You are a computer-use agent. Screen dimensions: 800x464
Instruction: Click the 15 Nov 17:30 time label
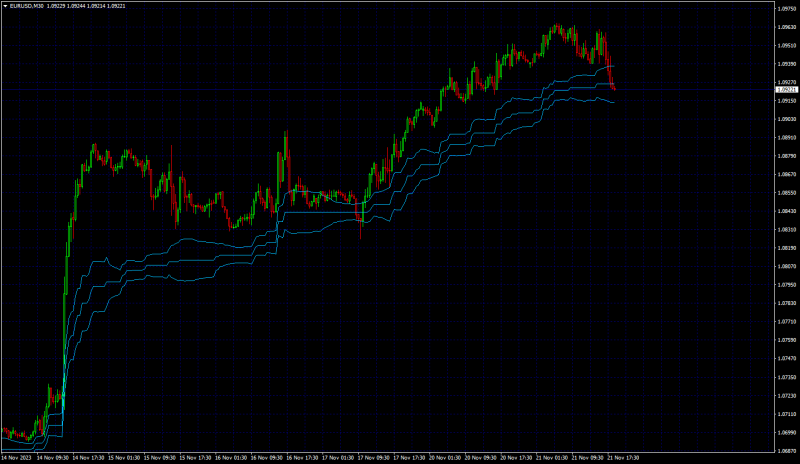(x=195, y=458)
